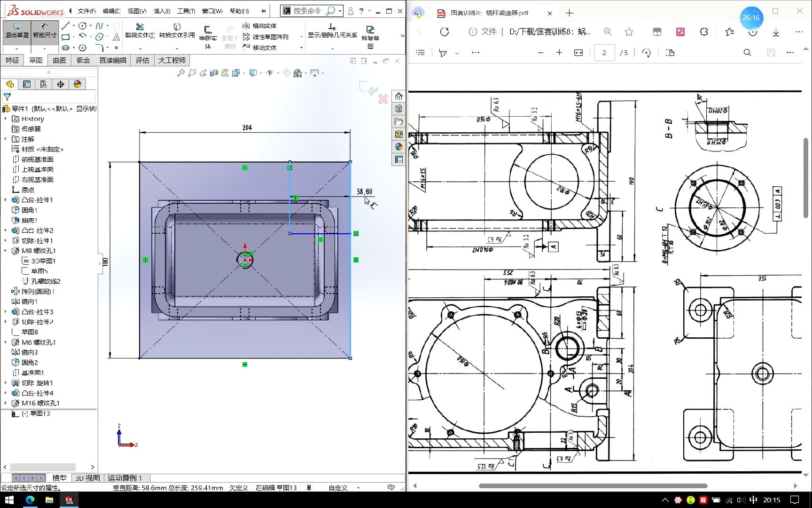Click 修复草图 Repair Sketch tool
This screenshot has height=508, width=812.
pos(370,37)
